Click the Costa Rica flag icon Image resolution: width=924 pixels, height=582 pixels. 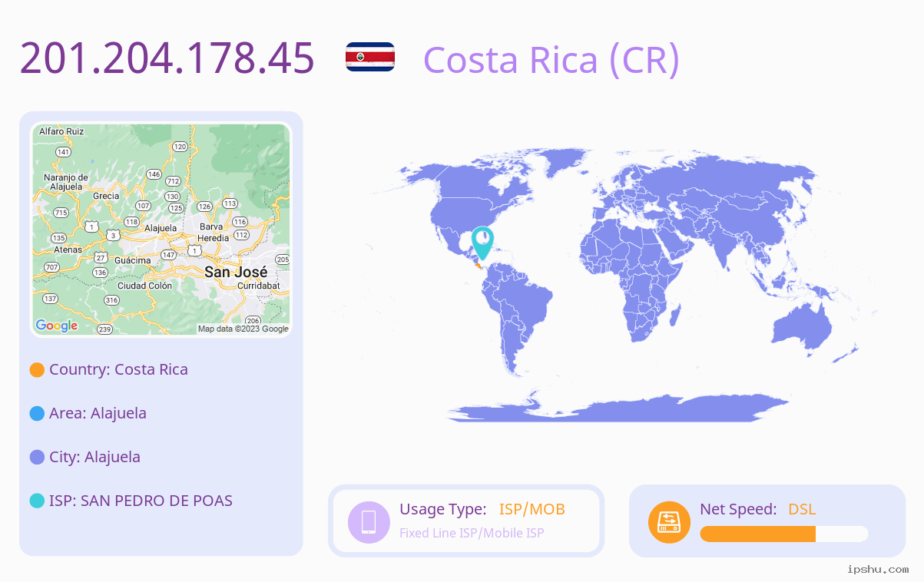370,57
